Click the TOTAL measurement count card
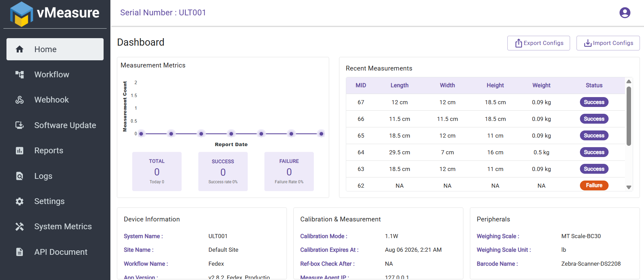 [x=157, y=171]
